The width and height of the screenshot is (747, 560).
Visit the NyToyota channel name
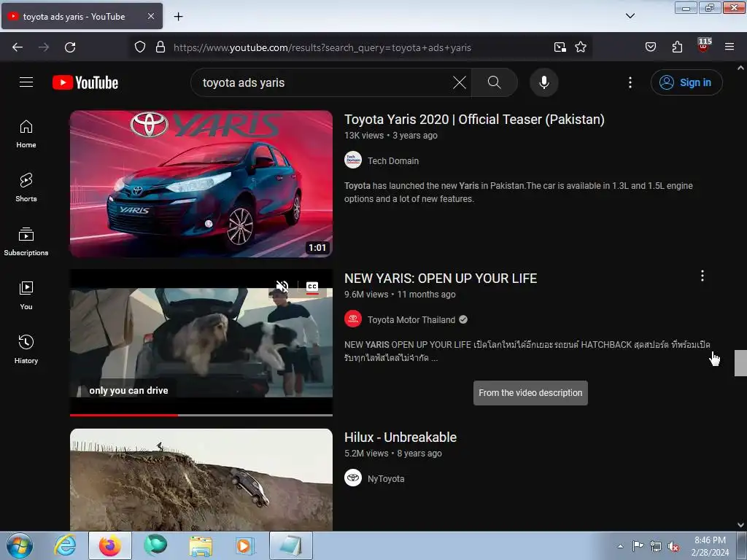386,479
